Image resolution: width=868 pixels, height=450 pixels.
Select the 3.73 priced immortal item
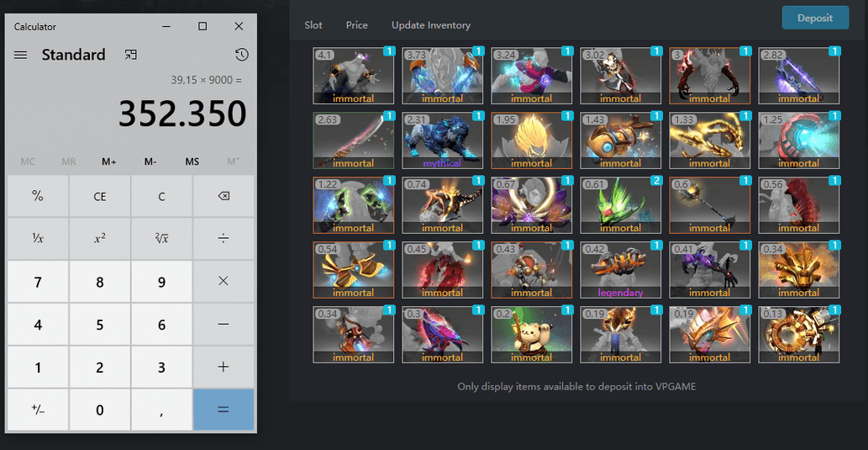tap(442, 76)
